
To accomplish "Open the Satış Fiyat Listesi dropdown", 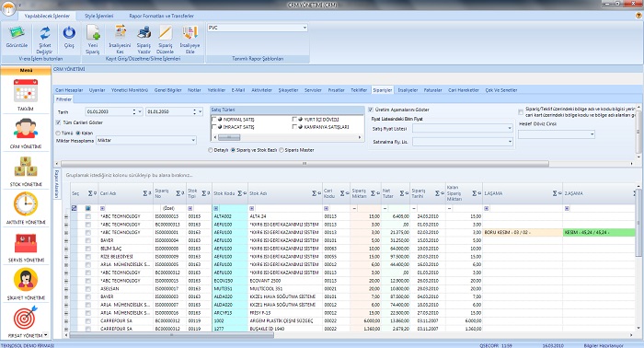I will [510, 129].
